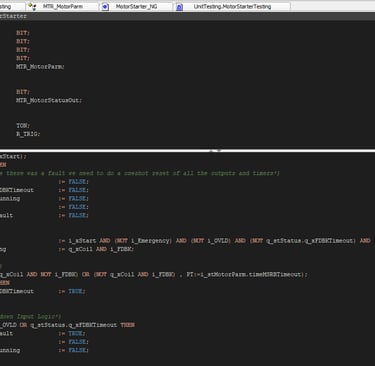Screen dimensions: 375x366
Task: Click the MTR_MotorStatusOut; type declaration
Action: pyautogui.click(x=49, y=100)
